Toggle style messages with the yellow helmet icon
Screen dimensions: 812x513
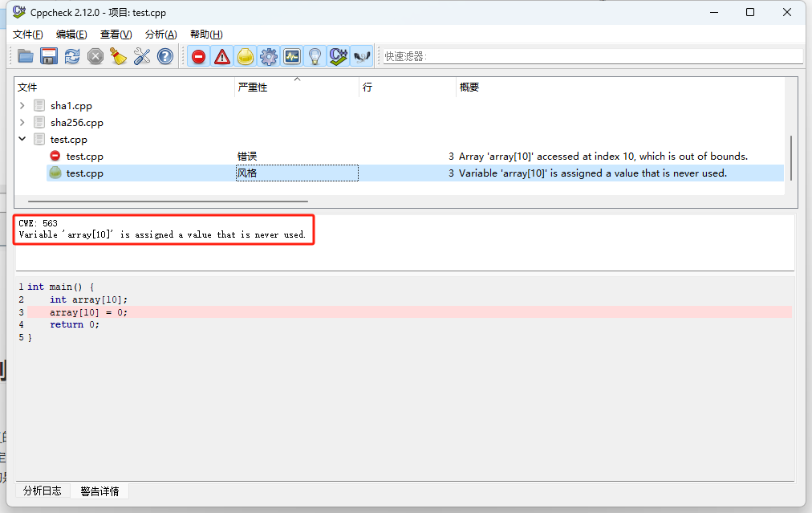coord(246,56)
